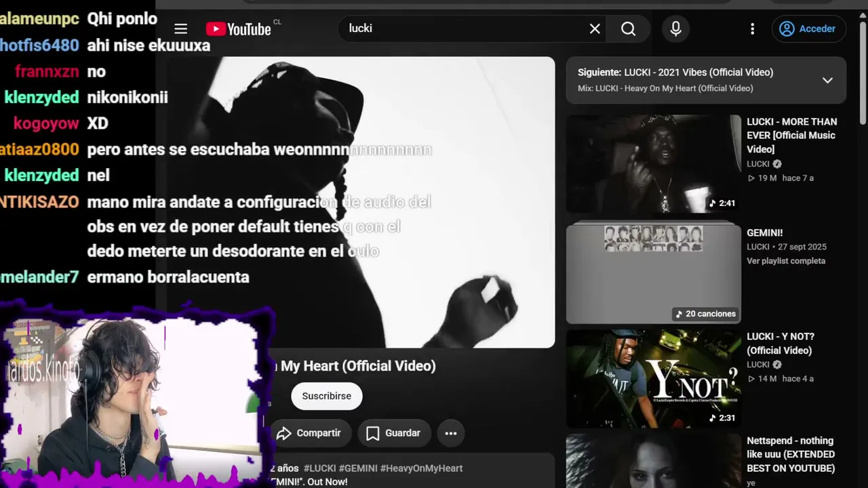868x488 pixels.
Task: Open the Y NOT? (Official Video) title
Action: tap(781, 343)
